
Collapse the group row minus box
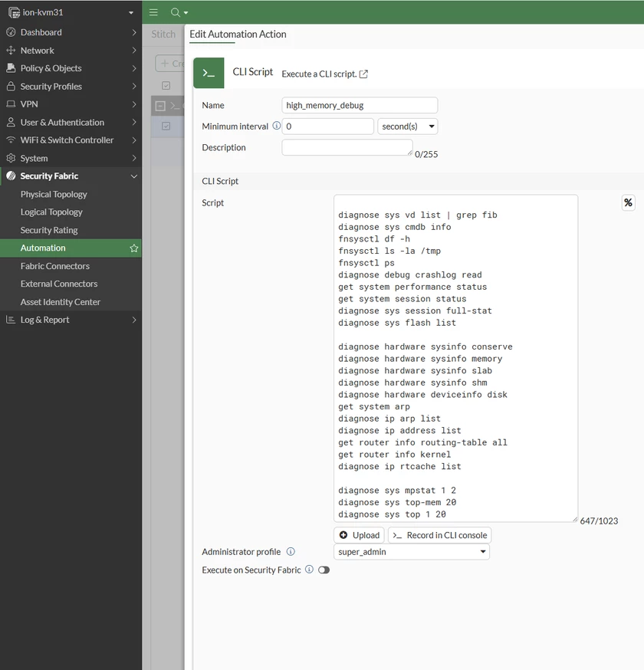pyautogui.click(x=160, y=106)
